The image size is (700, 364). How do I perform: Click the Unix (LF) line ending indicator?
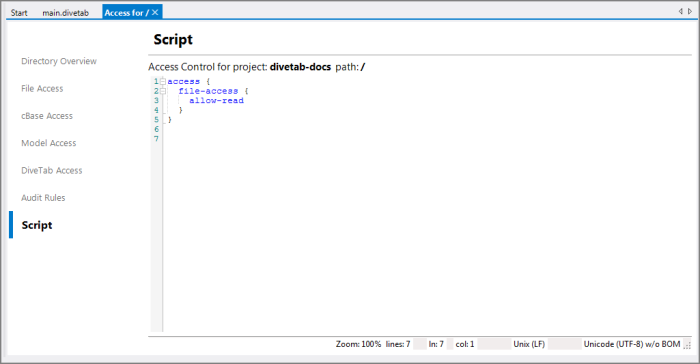point(529,344)
